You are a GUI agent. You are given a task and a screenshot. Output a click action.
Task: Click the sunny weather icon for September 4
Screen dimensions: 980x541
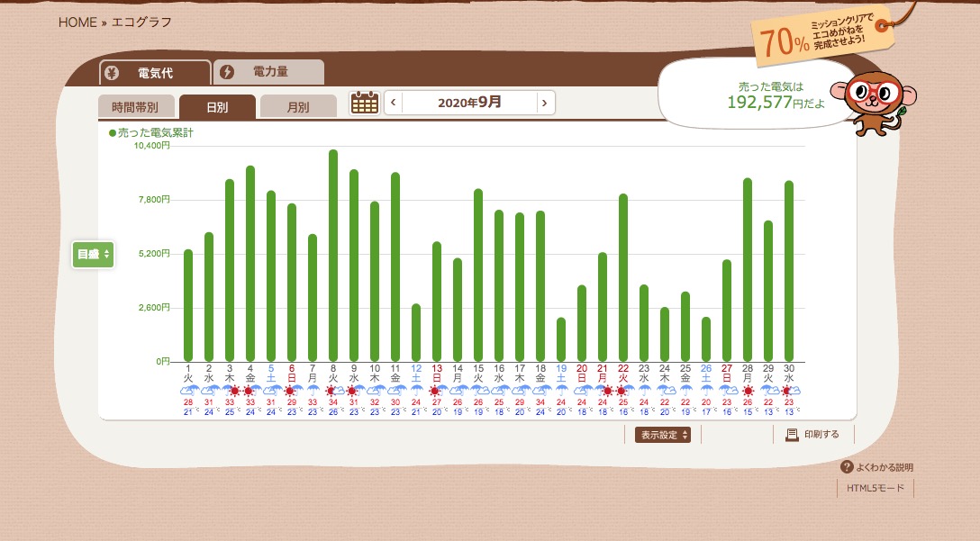(250, 392)
